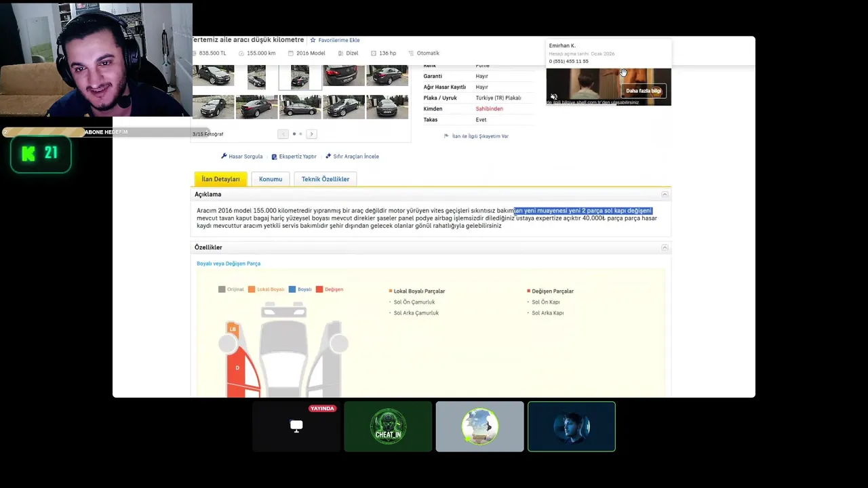Collapse the Açıklama section
This screenshot has width=868, height=488.
click(665, 195)
